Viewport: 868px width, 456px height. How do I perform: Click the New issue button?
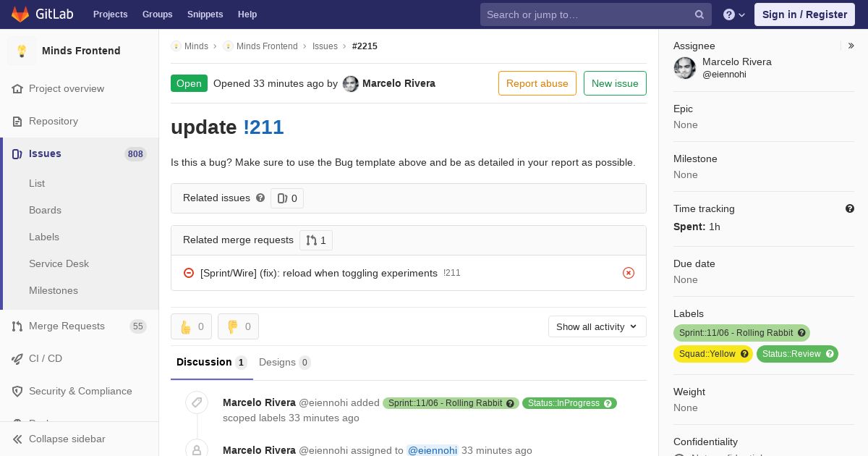pyautogui.click(x=615, y=83)
